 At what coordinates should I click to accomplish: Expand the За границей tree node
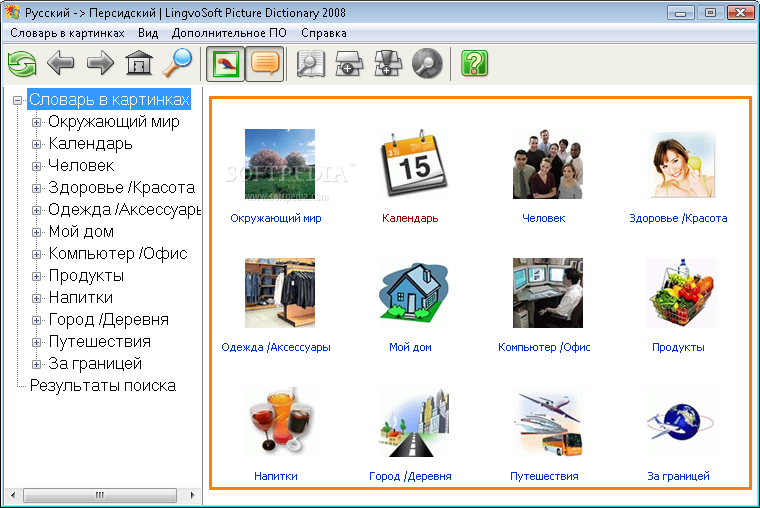click(36, 364)
